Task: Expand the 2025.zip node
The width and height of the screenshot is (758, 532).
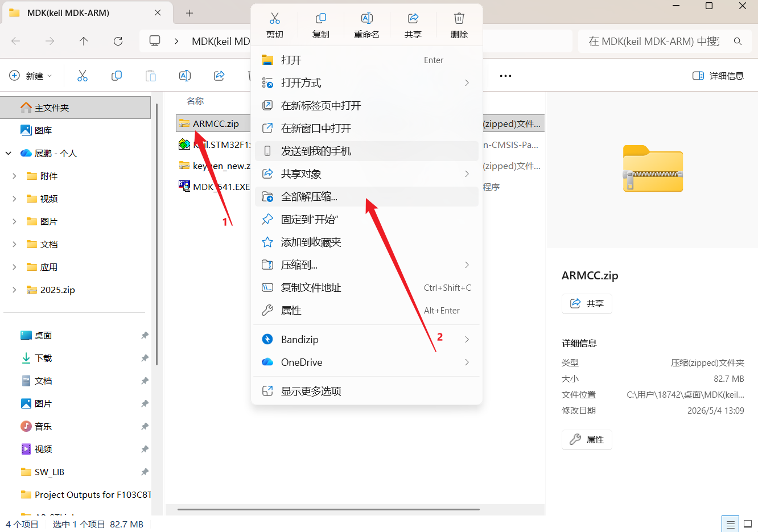Action: click(x=14, y=290)
